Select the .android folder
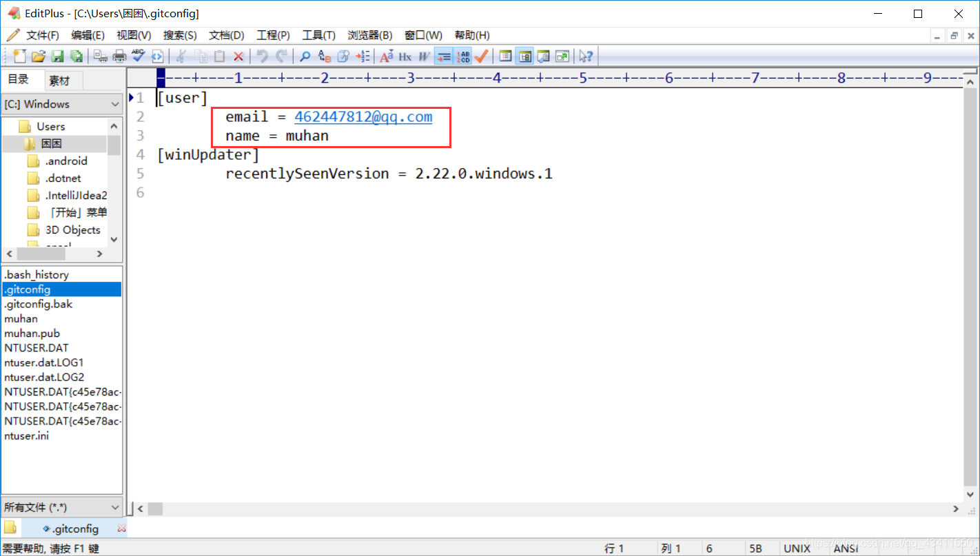Screen dimensions: 980x556 [66, 161]
